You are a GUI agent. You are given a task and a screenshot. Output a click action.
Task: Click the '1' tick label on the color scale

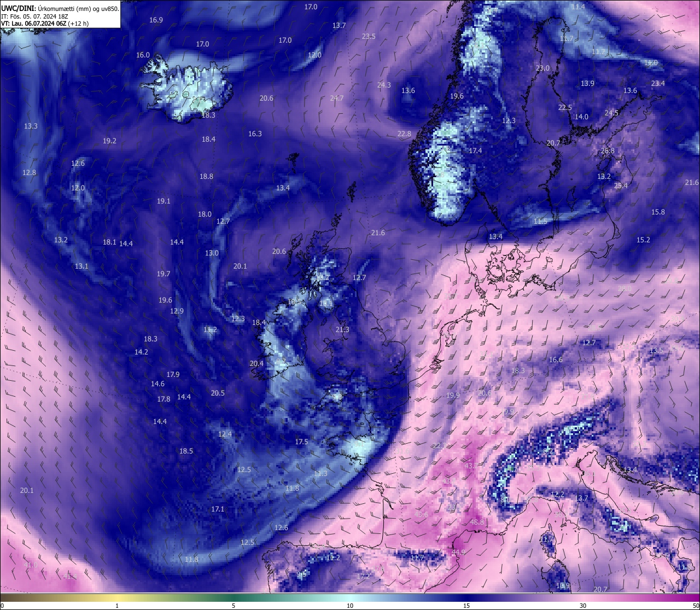pos(117,606)
